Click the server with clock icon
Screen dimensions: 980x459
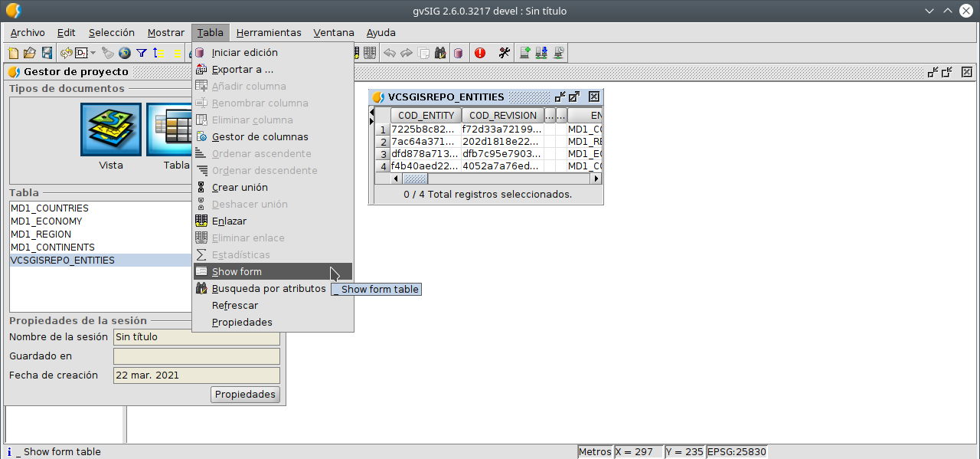click(x=560, y=53)
